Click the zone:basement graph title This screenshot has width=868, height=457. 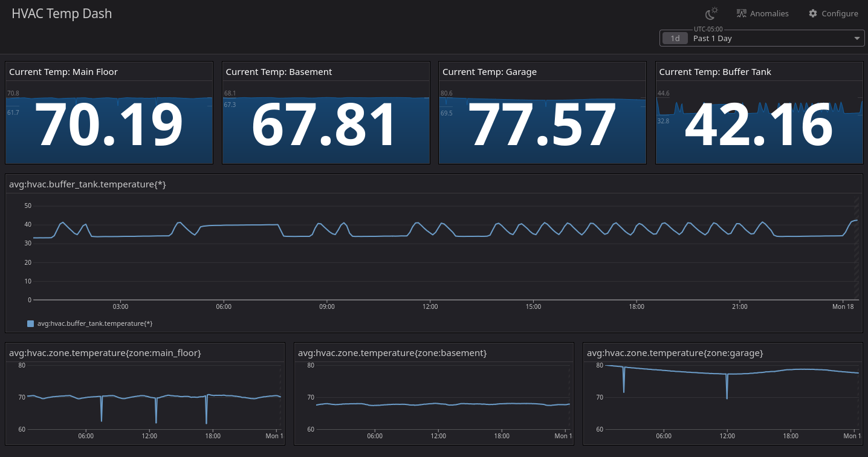pos(392,353)
